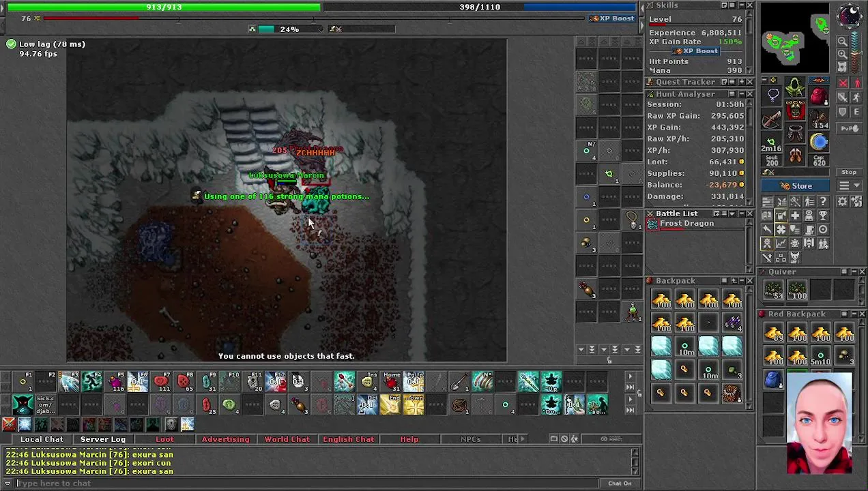Viewport: 868px width, 491px height.
Task: Collapse the Skills panel with its minimize button
Action: pyautogui.click(x=742, y=5)
